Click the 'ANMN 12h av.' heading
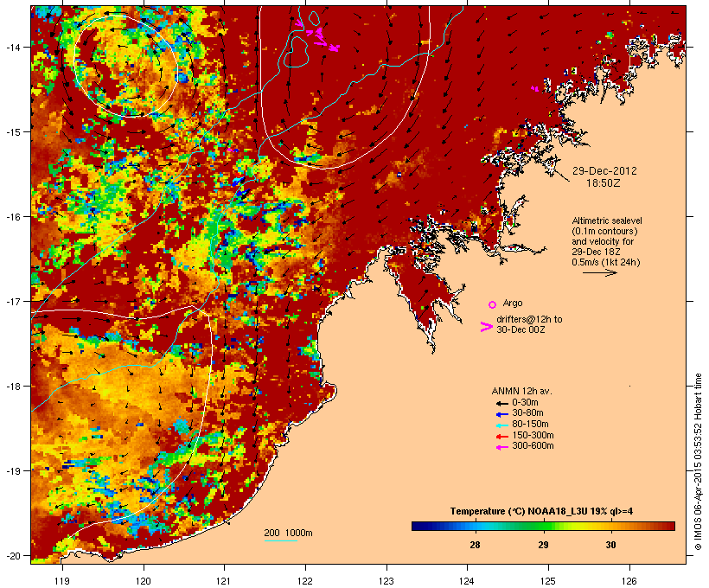 521,391
